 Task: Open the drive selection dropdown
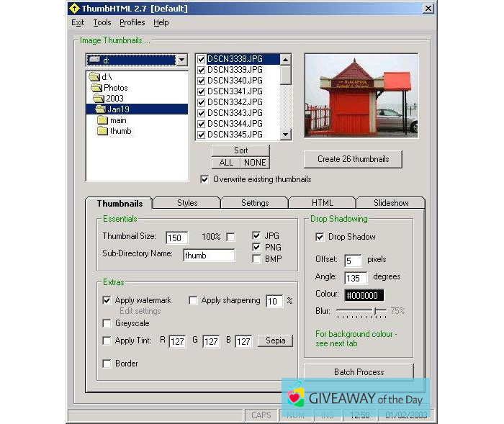pos(181,60)
